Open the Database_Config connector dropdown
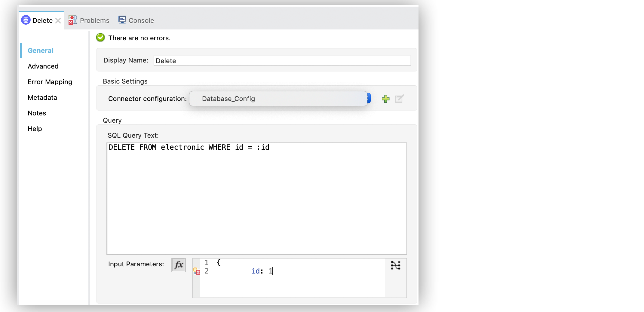Screen dimensions: 644x312 click(278, 99)
